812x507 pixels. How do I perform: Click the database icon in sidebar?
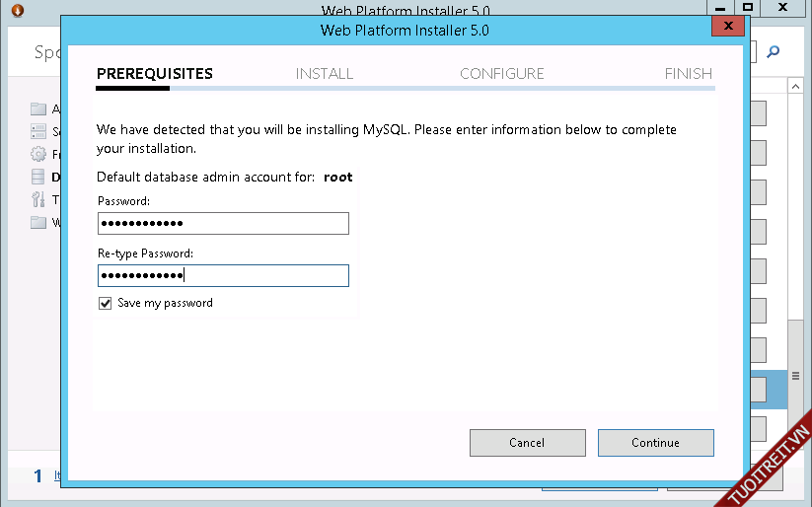(38, 178)
